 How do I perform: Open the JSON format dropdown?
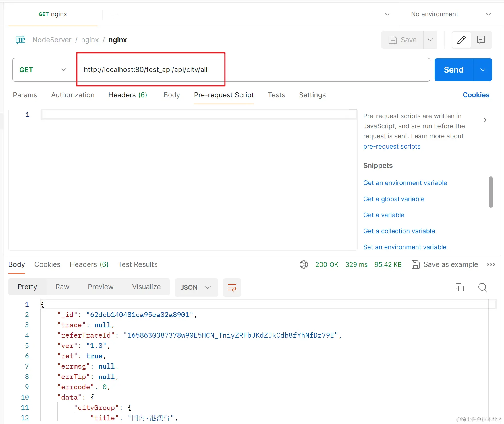coord(196,287)
